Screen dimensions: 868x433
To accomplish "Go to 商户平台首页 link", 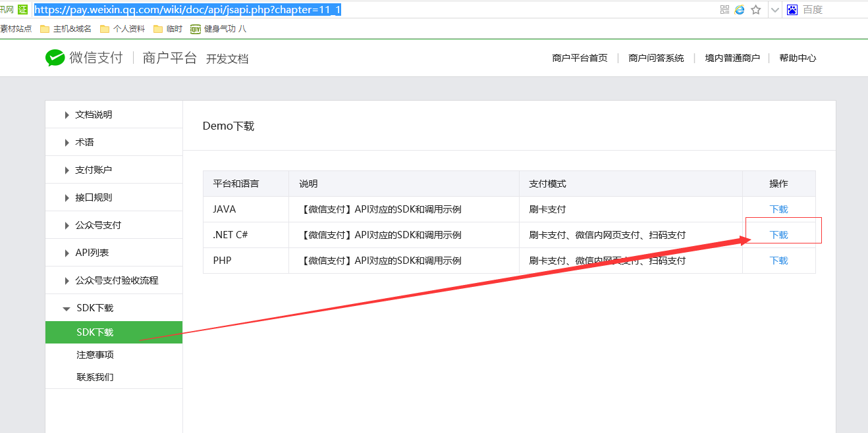I will pos(580,58).
